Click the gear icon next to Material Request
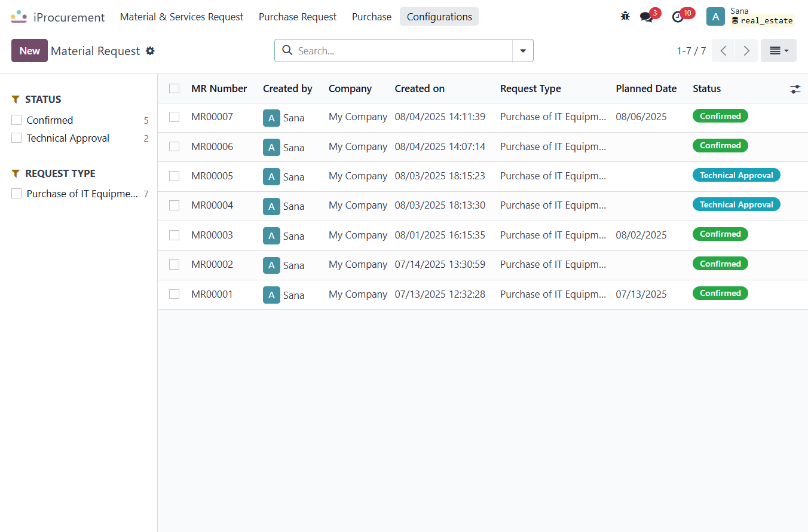808x532 pixels. pos(150,51)
